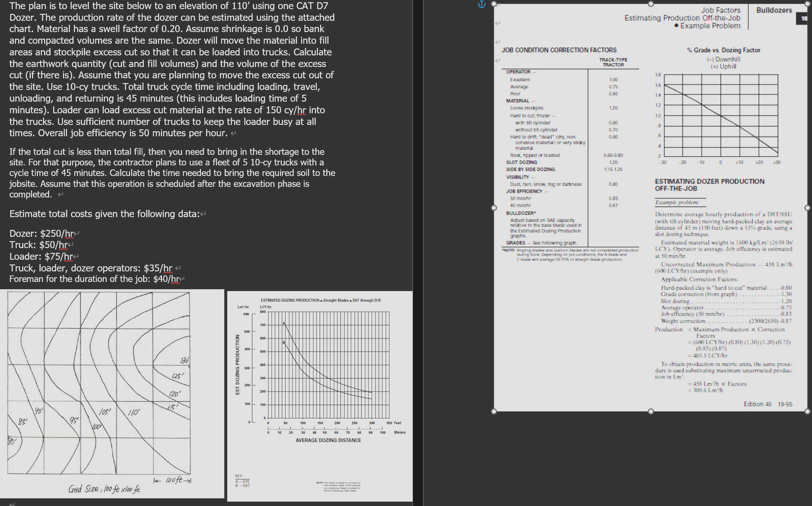Screen dimensions: 812x506
Task: Click the top-left image sizing handle
Action: [494, 4]
